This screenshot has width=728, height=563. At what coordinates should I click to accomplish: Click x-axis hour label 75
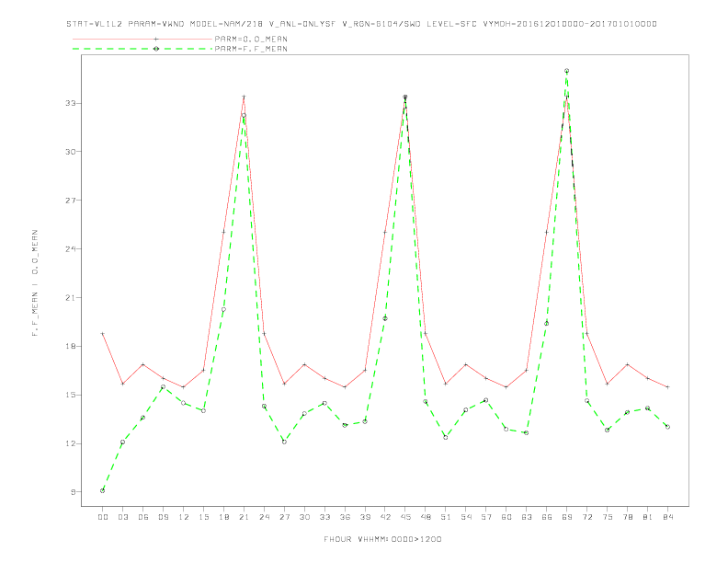(x=608, y=517)
